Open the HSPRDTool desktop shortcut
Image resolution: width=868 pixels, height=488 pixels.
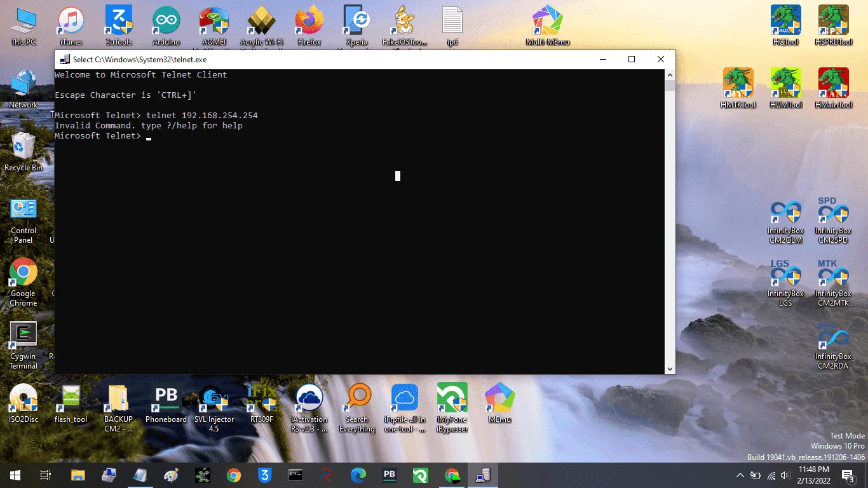coord(833,26)
